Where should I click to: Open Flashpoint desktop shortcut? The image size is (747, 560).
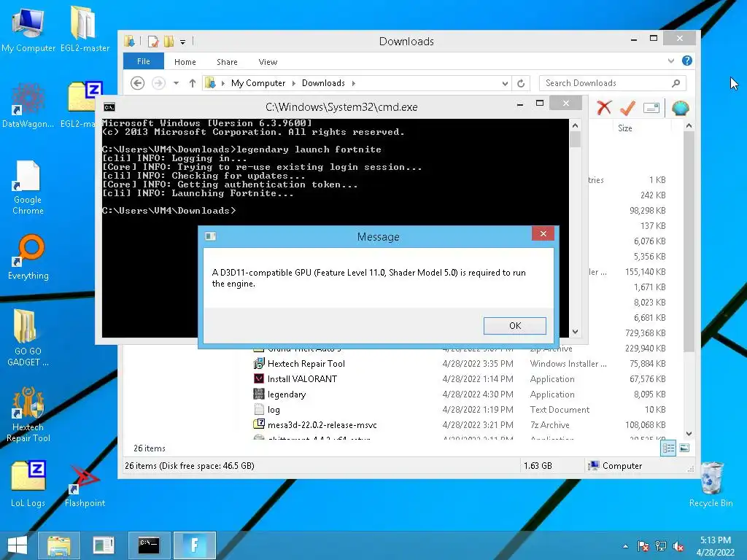(x=85, y=486)
